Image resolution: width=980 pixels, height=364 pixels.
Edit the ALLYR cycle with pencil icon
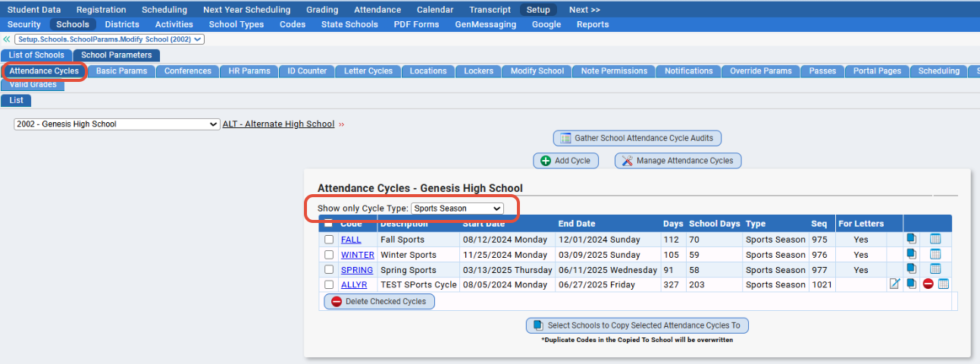[894, 284]
